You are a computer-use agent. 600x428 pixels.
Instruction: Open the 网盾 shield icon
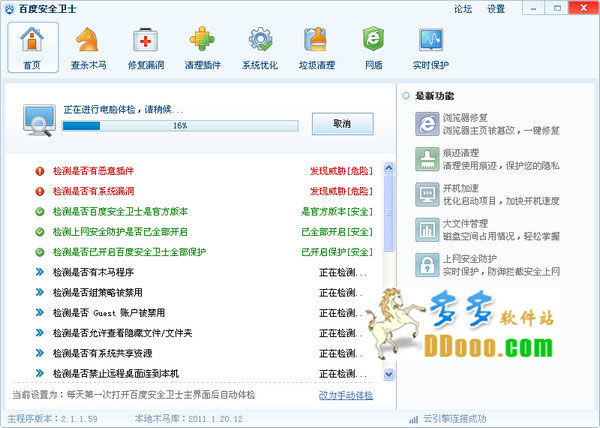373,39
